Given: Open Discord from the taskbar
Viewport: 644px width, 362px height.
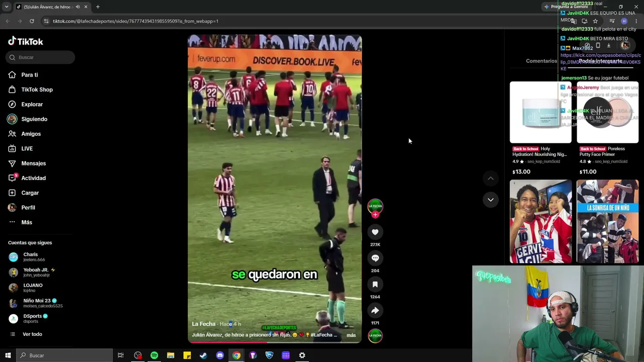Looking at the screenshot, I should (x=220, y=355).
